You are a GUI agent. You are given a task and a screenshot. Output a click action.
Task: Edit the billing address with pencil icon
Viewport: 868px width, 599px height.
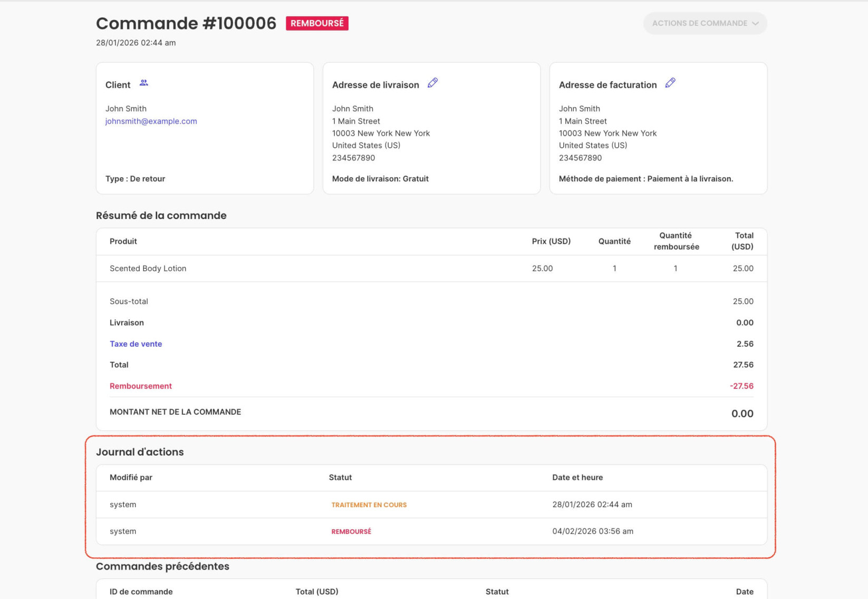point(670,83)
